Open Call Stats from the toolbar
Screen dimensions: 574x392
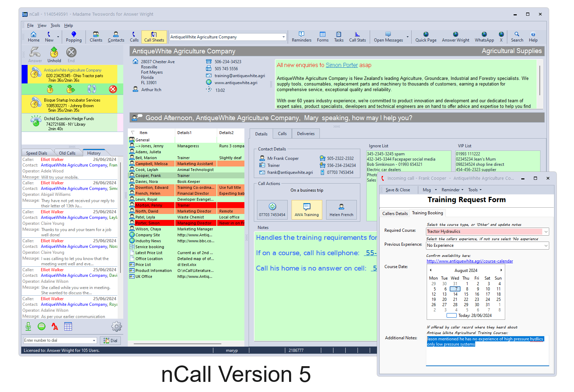[358, 37]
